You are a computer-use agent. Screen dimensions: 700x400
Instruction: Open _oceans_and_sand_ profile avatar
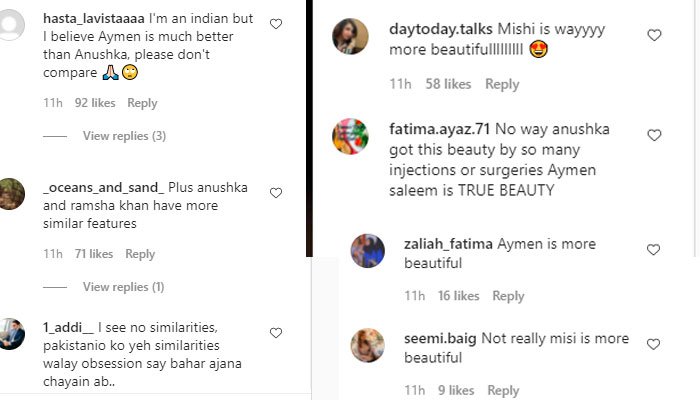pos(12,191)
